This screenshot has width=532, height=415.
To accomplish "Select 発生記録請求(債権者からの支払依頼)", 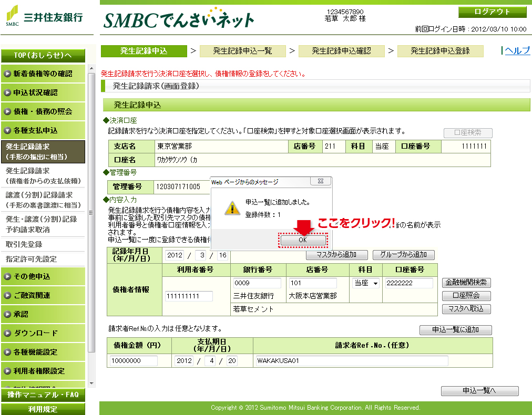I will (x=43, y=175).
